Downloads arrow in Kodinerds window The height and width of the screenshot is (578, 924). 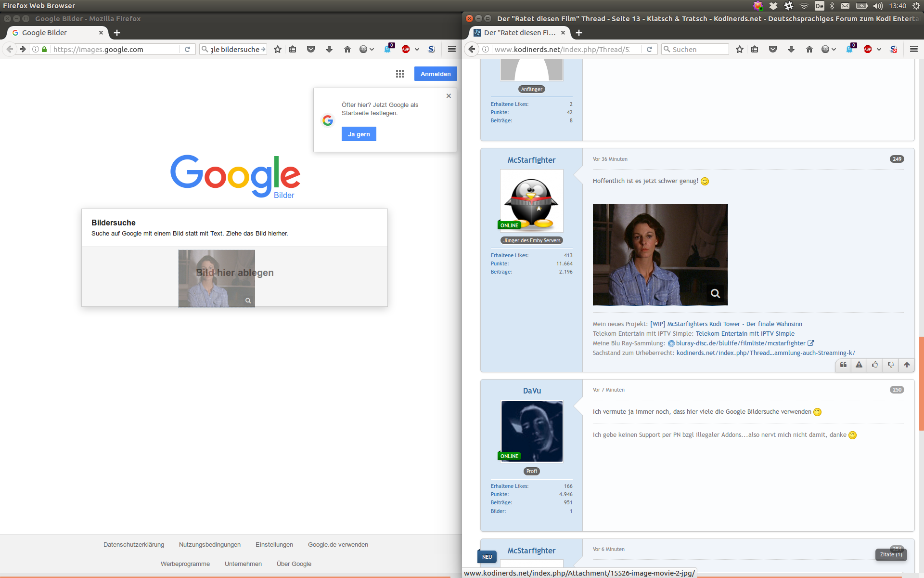click(791, 49)
